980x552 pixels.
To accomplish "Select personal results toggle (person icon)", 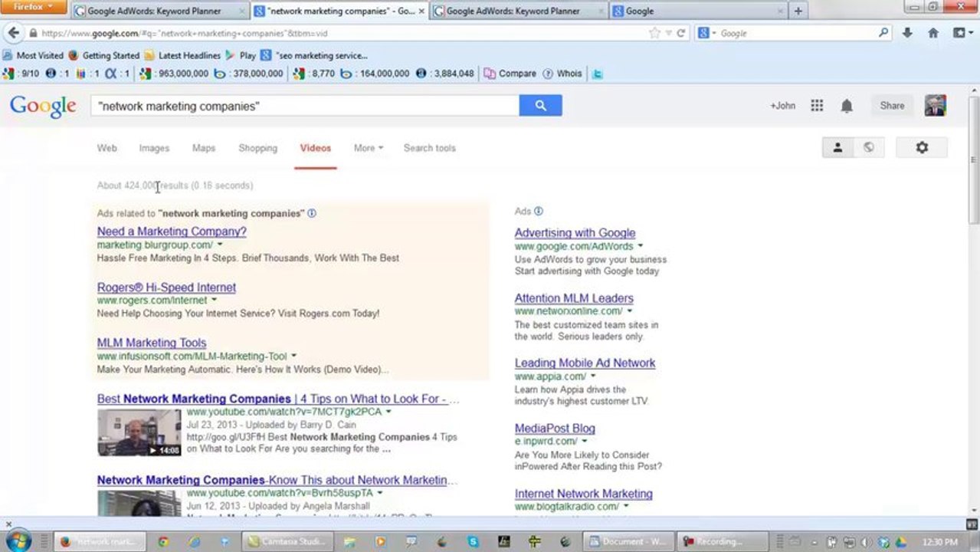I will click(837, 147).
